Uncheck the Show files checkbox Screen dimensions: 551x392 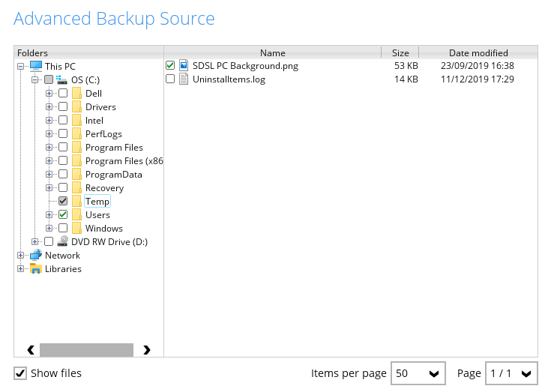(x=20, y=373)
